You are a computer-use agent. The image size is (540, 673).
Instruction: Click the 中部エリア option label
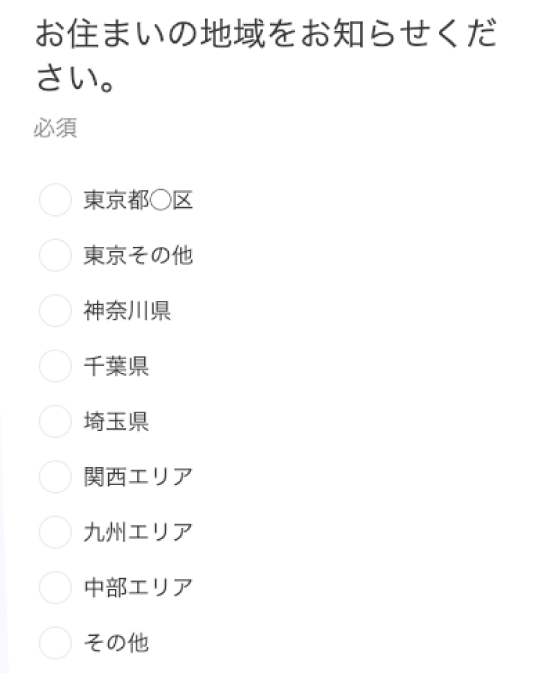(x=138, y=588)
